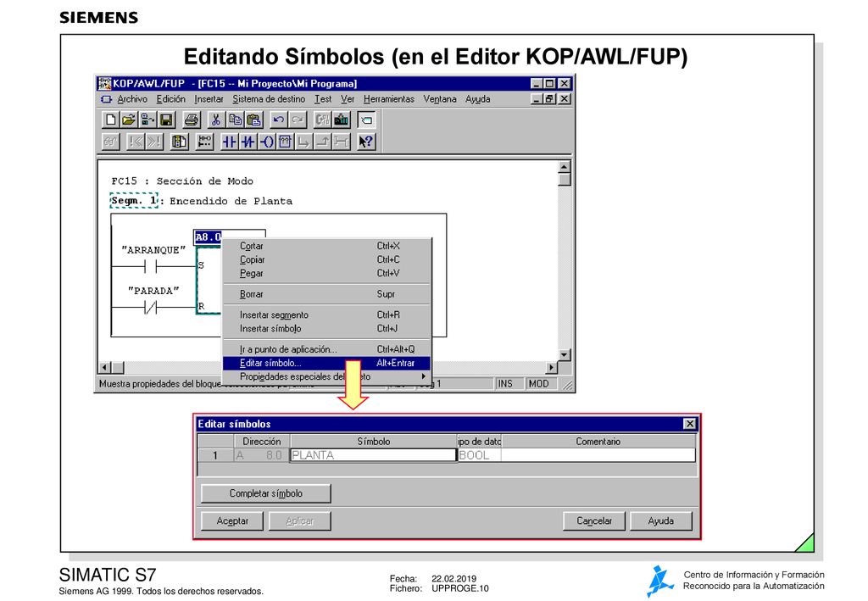
Task: Click the vertical scrollbar down arrow
Action: coord(564,354)
